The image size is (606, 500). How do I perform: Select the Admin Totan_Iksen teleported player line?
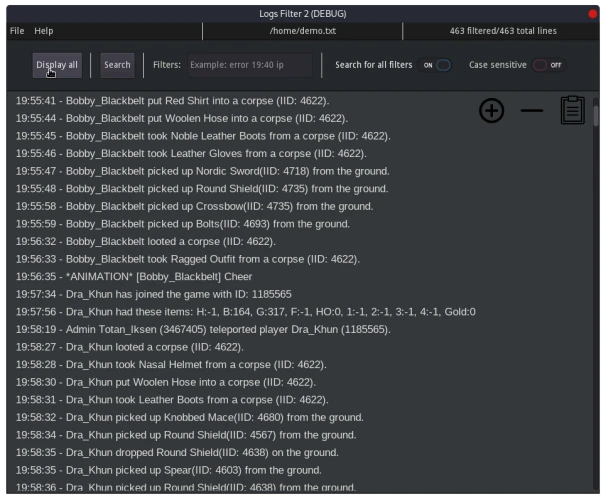tap(202, 329)
